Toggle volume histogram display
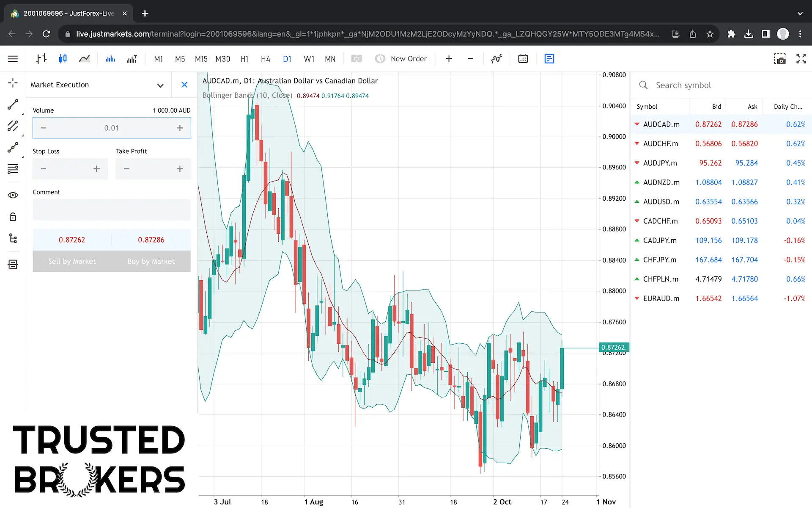 coord(110,58)
